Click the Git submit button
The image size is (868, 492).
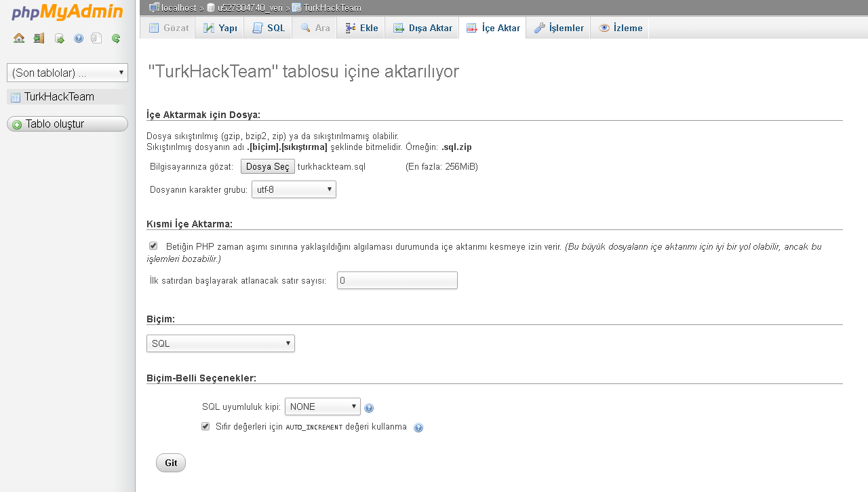point(171,463)
